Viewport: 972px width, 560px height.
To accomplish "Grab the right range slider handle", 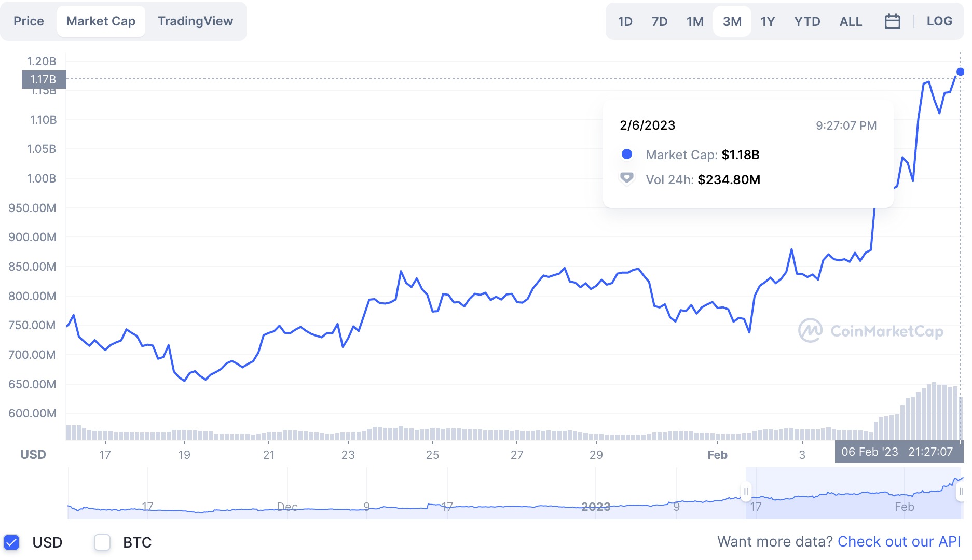I will pos(961,492).
